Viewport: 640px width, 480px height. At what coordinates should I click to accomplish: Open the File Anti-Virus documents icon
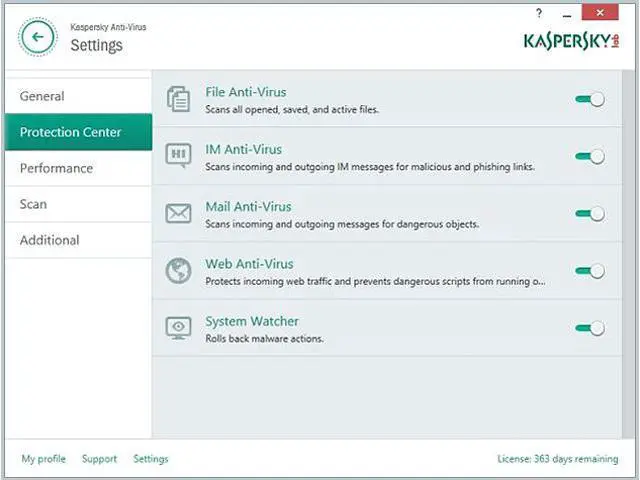pyautogui.click(x=178, y=99)
